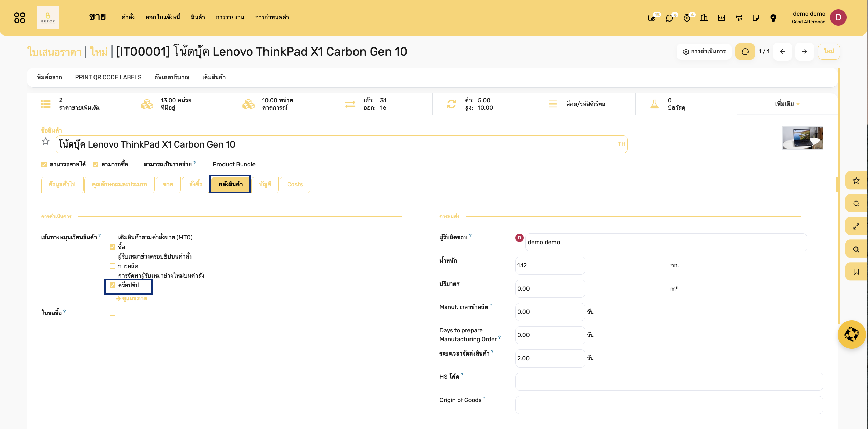Switch to the ข้อมูลทั่วไป tab
Viewport: 868px width, 429px height.
[x=62, y=184]
